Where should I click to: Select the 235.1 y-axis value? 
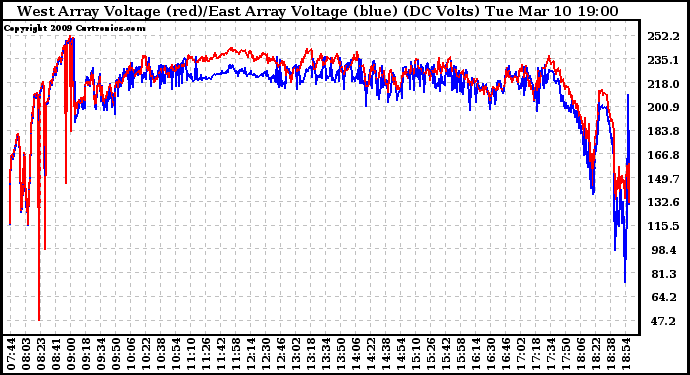point(663,60)
